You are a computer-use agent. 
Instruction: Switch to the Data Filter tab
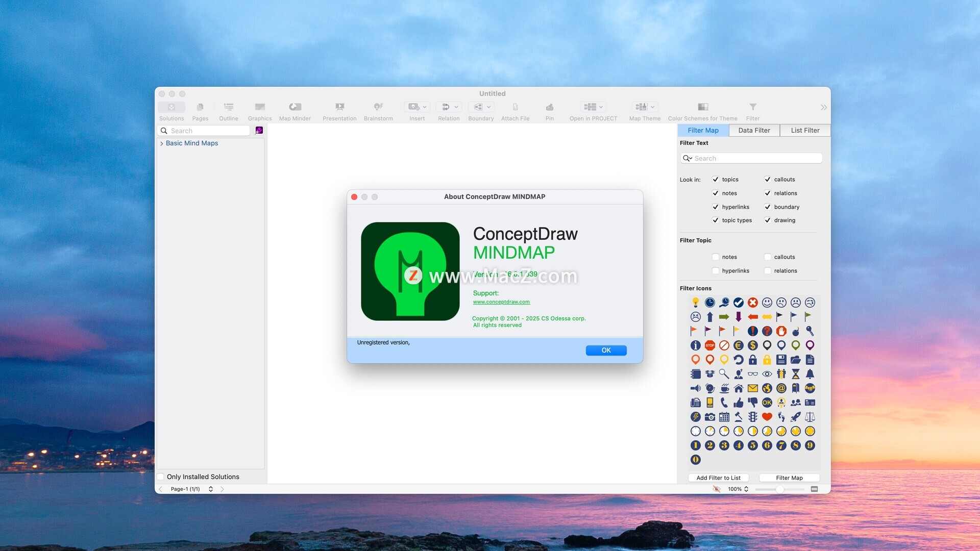point(754,131)
